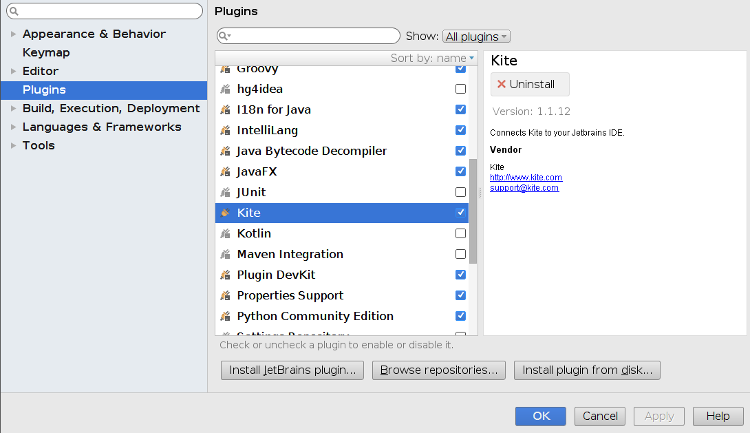Screen dimensions: 750x433
Task: Select the Python Community Edition row
Action: [342, 316]
